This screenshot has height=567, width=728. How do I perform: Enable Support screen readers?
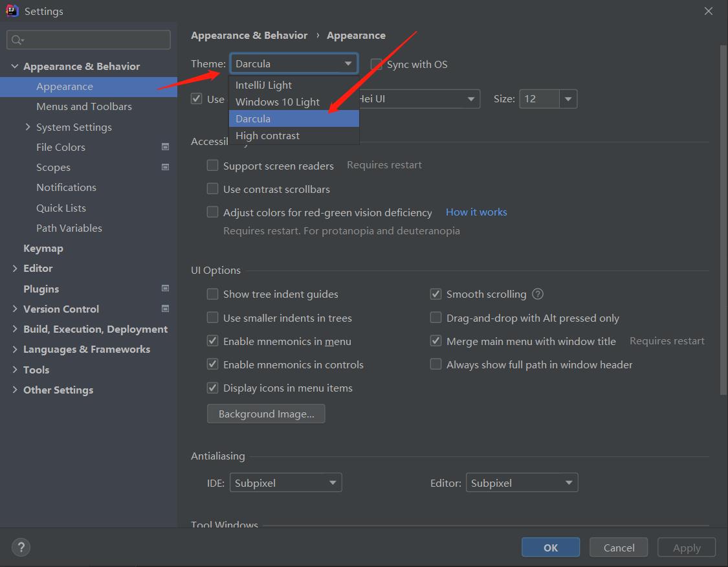pyautogui.click(x=213, y=165)
